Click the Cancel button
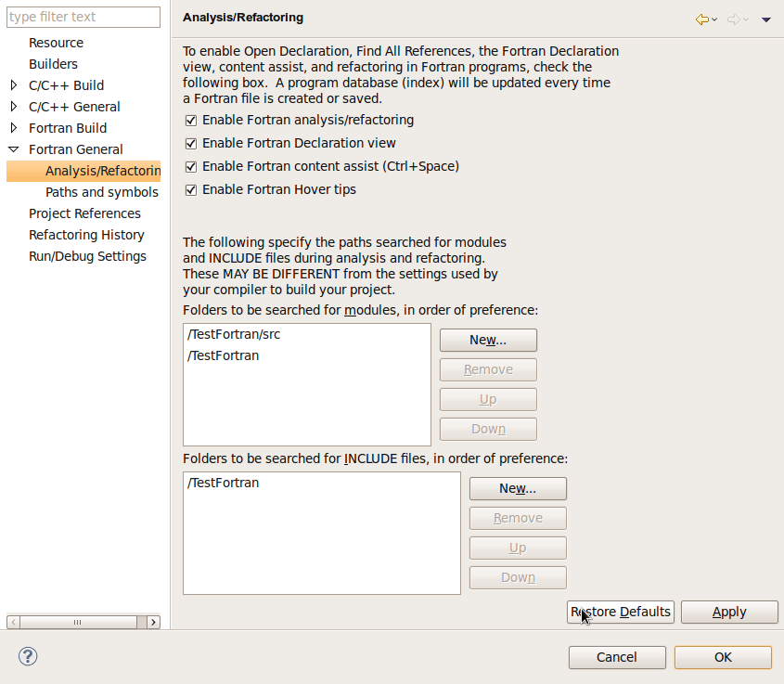Screen dimensions: 784x684 click(617, 657)
